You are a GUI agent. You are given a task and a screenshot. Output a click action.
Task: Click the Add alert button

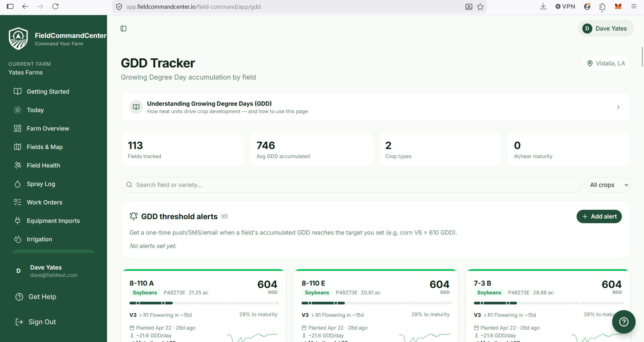[599, 216]
